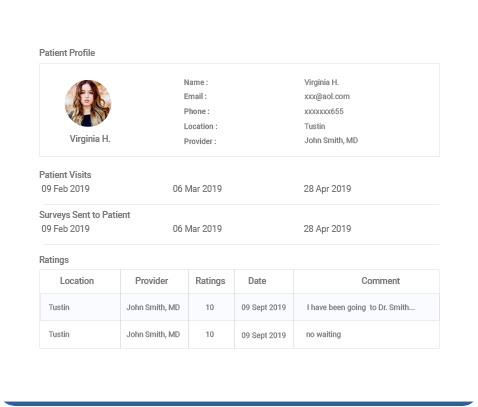Viewport: 478px width, 407px height.
Task: Select phone number xxxxxxx655
Action: [x=324, y=111]
